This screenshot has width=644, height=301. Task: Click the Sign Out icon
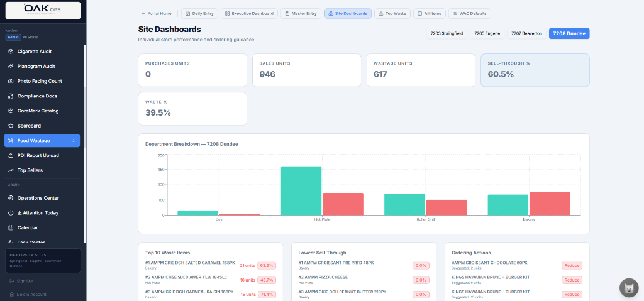(x=11, y=281)
